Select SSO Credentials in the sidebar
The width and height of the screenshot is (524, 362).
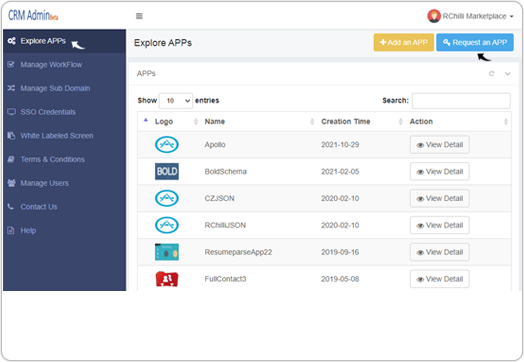(48, 112)
